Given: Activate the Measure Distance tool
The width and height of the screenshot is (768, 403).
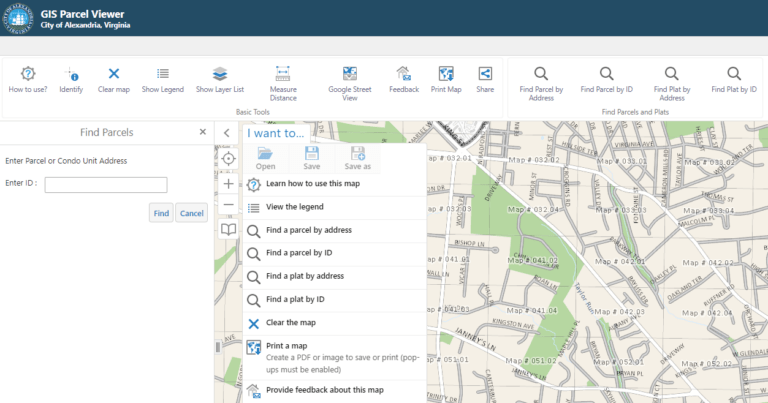Looking at the screenshot, I should [283, 74].
